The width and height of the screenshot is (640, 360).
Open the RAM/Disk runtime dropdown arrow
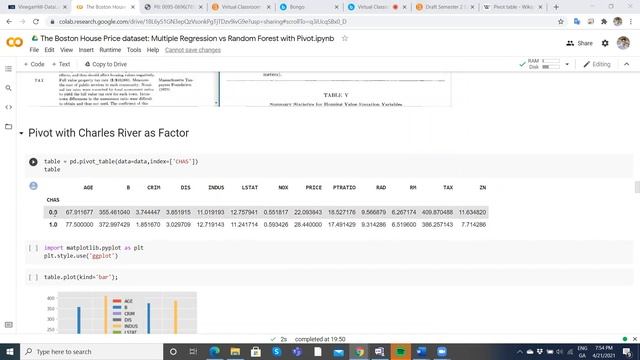[x=567, y=64]
